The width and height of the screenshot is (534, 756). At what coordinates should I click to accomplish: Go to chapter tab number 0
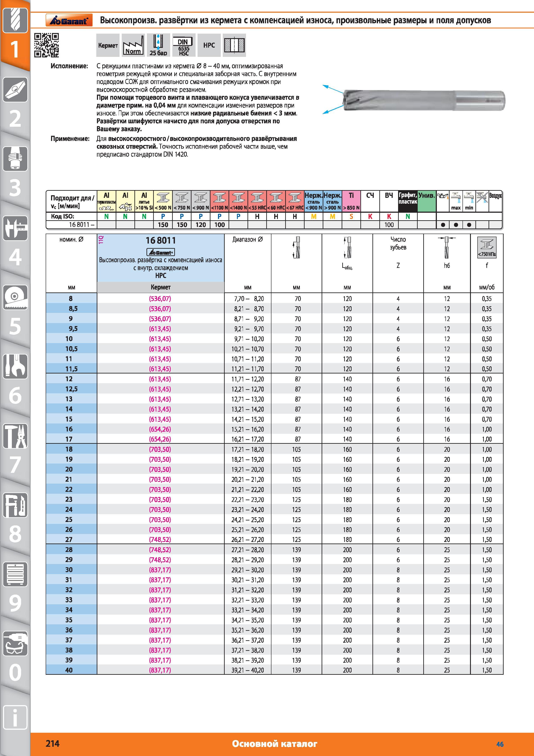tap(15, 672)
